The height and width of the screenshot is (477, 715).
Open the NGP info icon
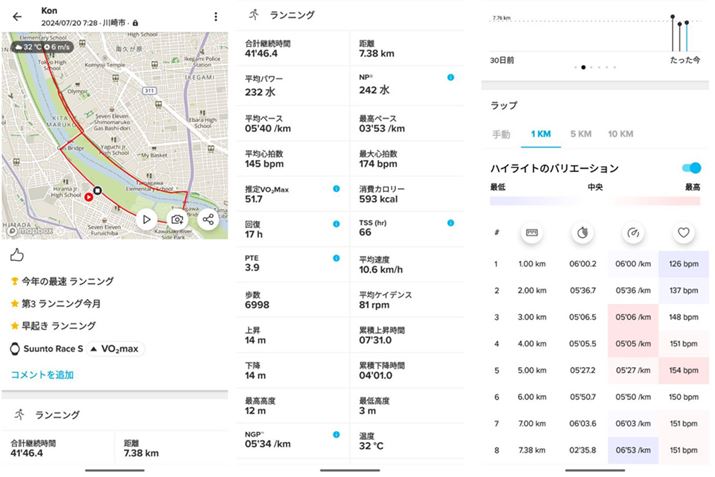(x=336, y=435)
